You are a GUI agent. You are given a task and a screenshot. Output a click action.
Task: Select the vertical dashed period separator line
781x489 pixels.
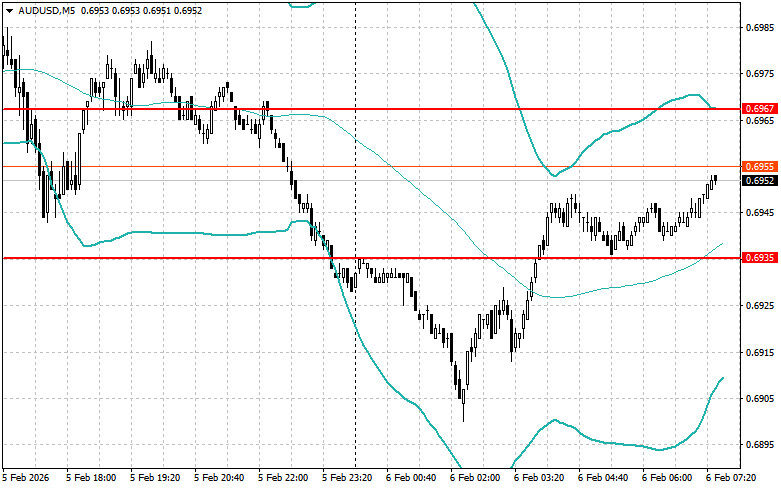[355, 234]
